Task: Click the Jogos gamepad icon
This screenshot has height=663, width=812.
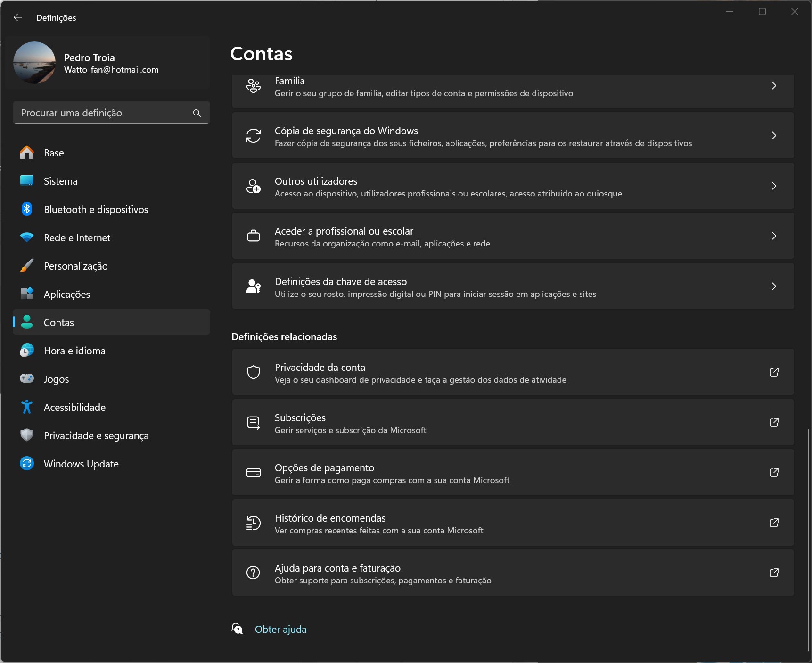Action: (x=27, y=378)
